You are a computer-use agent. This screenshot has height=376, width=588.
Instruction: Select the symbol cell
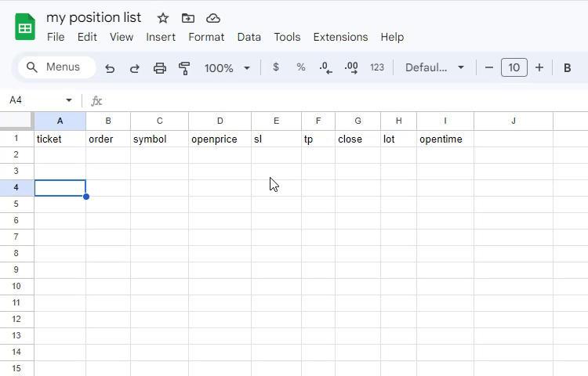click(160, 139)
